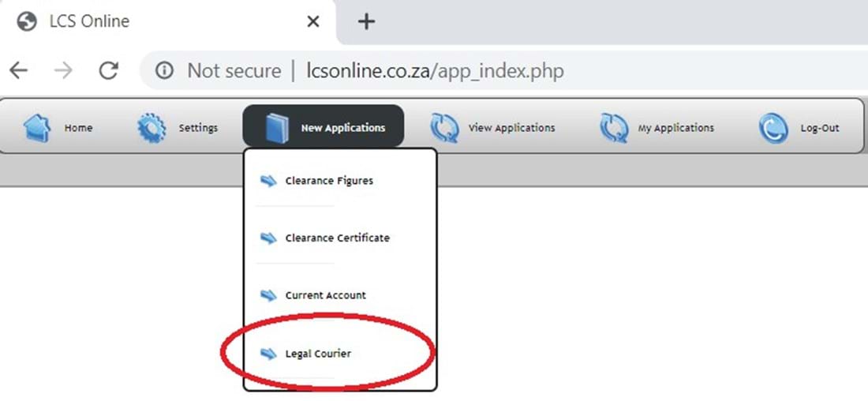
Task: Open a new browser tab with plus button
Action: 366,21
